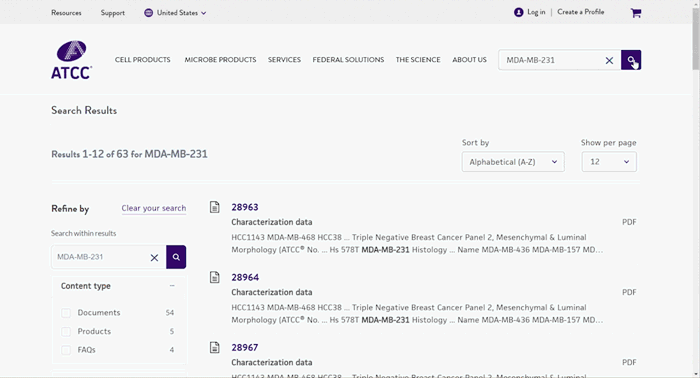Enable the FAQs filter checkbox

(66, 350)
